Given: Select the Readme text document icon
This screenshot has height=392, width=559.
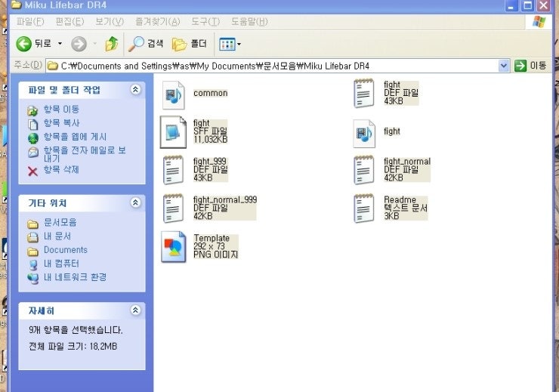Looking at the screenshot, I should pyautogui.click(x=363, y=208).
